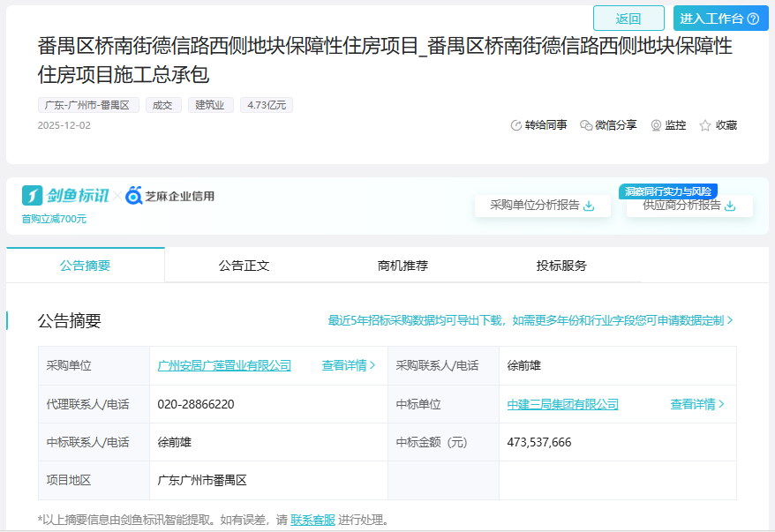This screenshot has width=775, height=532.
Task: Expand 查看详情 for 中标单位
Action: (x=697, y=404)
